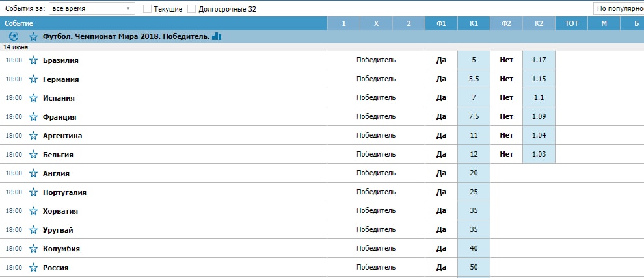Star the Россия event
The width and height of the screenshot is (644, 278).
(34, 268)
